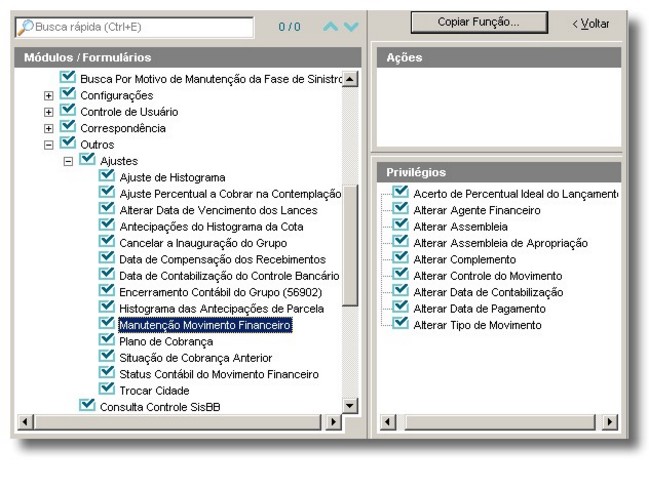Click modules tree scroll left arrow
The height and width of the screenshot is (490, 649).
tap(25, 422)
